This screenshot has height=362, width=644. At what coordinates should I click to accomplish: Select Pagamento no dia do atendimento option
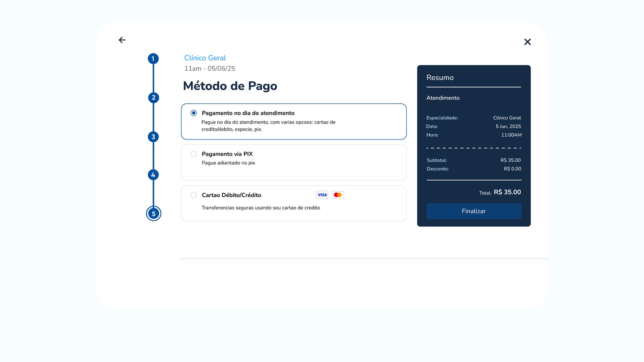[193, 113]
